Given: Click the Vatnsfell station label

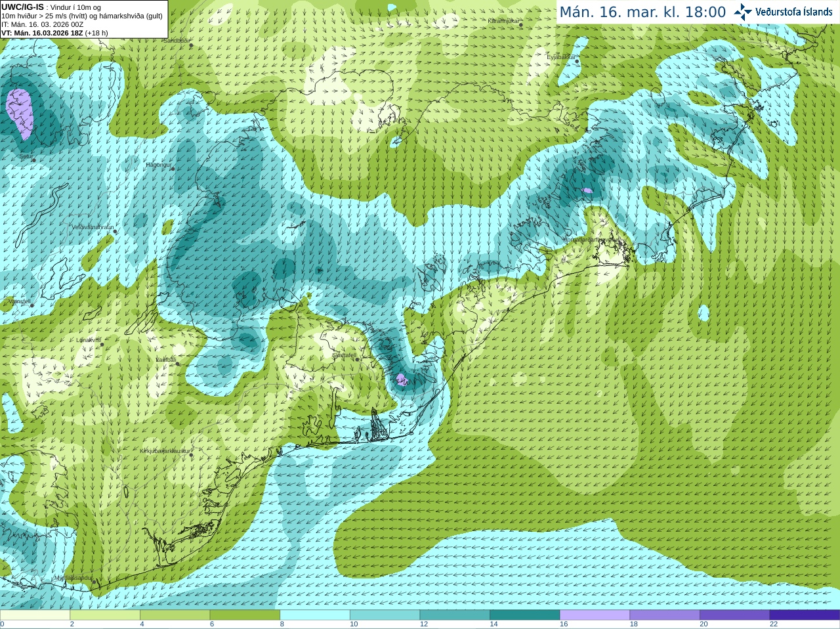Looking at the screenshot, I should tap(19, 301).
